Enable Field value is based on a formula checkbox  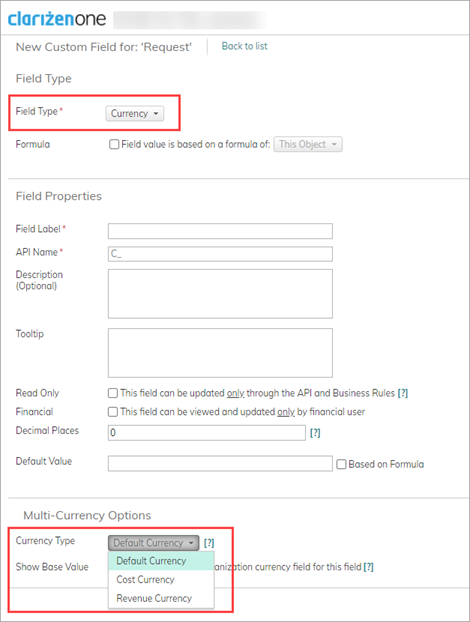(114, 144)
